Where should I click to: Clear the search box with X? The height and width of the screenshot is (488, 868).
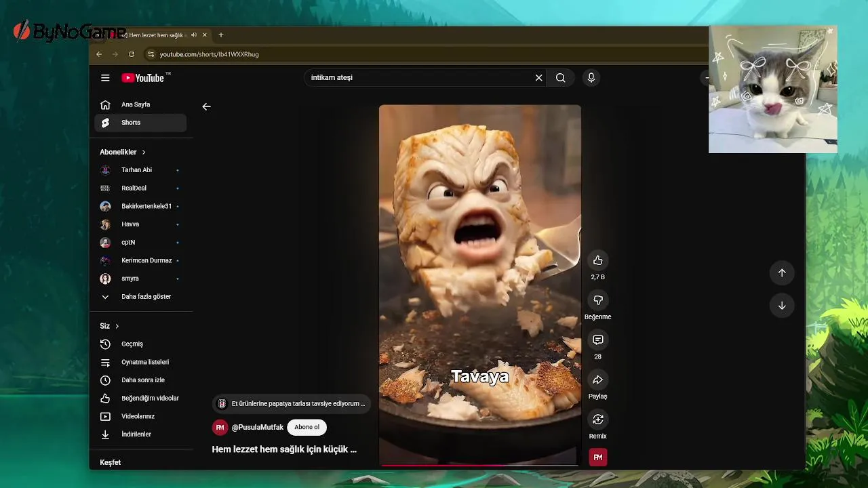[538, 78]
